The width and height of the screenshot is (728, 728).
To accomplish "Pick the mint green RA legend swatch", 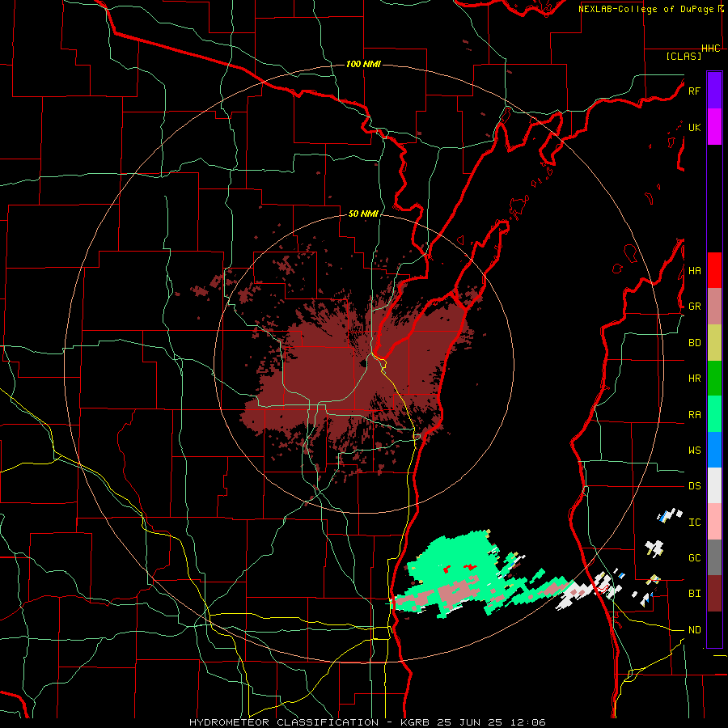I will 714,414.
